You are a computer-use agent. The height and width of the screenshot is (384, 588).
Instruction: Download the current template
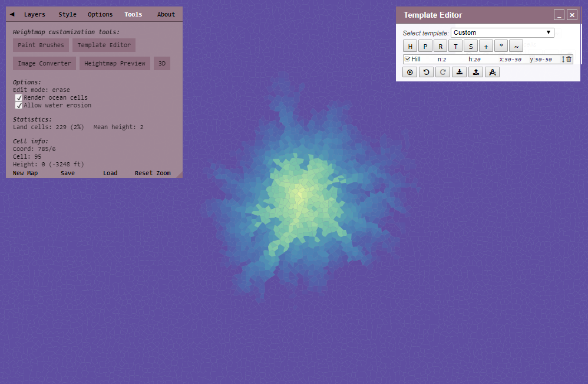point(459,72)
